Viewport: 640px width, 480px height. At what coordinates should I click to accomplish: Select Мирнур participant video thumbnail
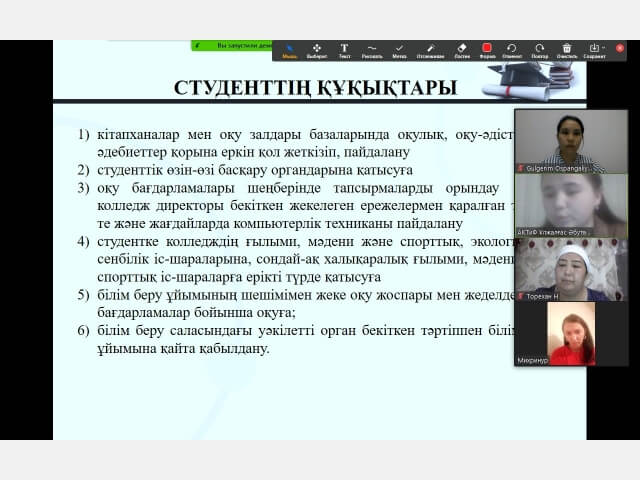(x=571, y=334)
